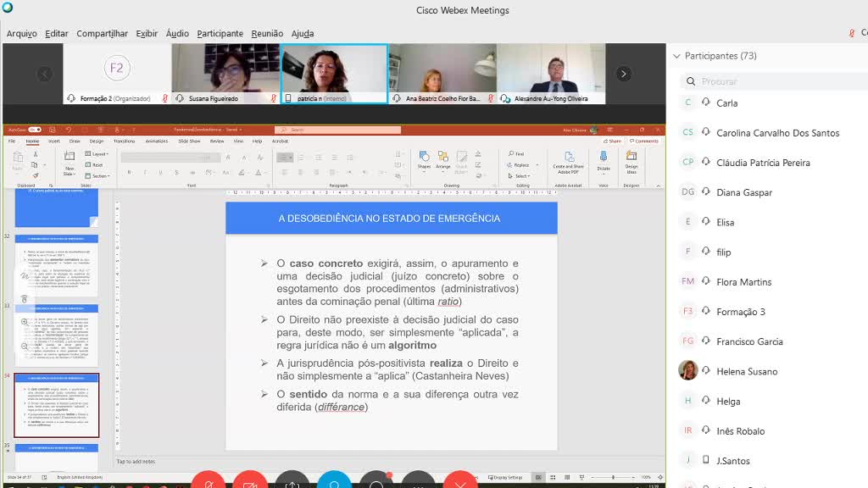Toggle the camera video button
Image resolution: width=868 pixels, height=488 pixels.
click(x=250, y=483)
